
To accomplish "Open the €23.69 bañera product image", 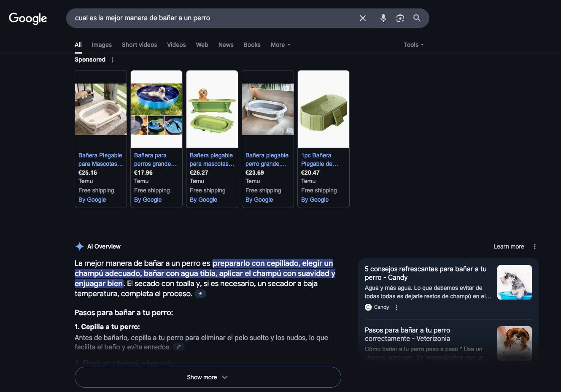I will pyautogui.click(x=268, y=109).
